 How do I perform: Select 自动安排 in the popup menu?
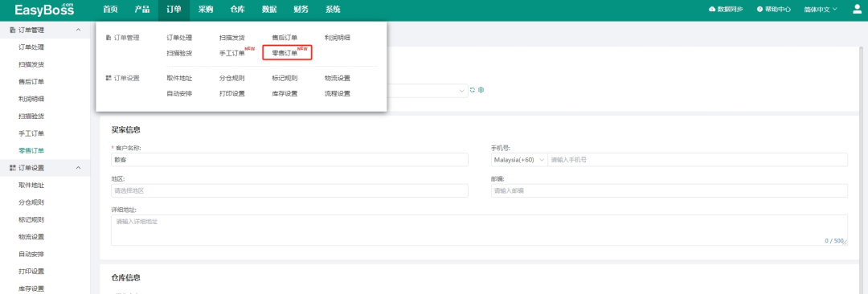click(179, 93)
